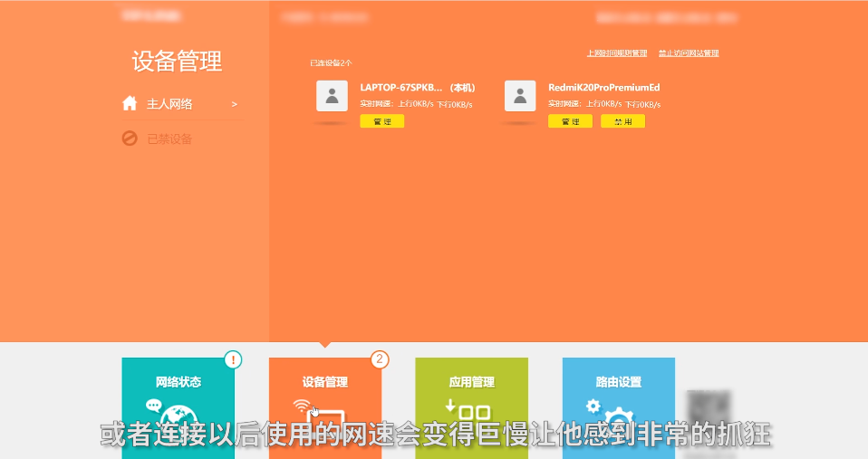Image resolution: width=868 pixels, height=459 pixels.
Task: Open the 应用管理 tab
Action: (x=471, y=382)
